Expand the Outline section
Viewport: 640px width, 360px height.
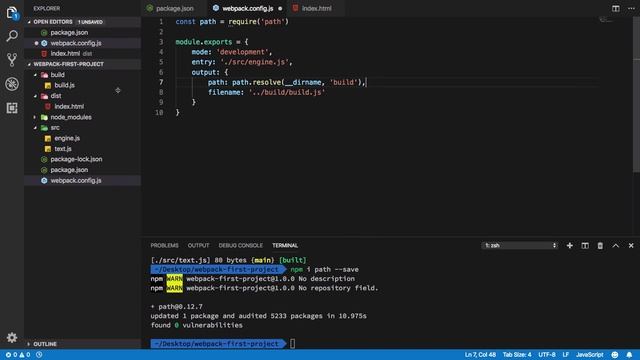[29, 344]
